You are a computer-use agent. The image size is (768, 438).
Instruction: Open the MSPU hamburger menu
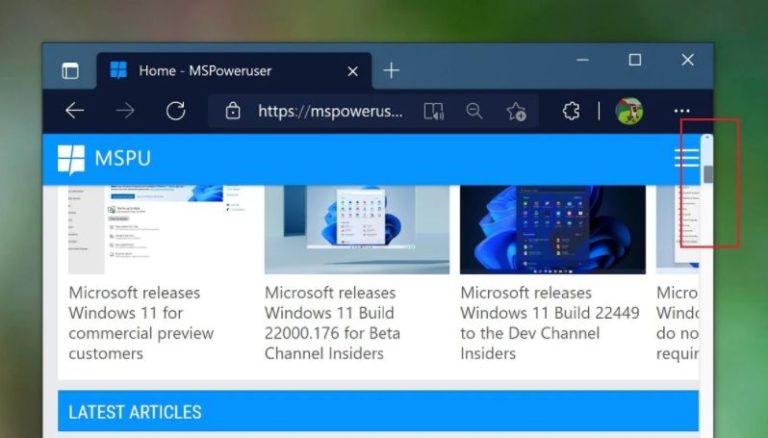click(687, 158)
